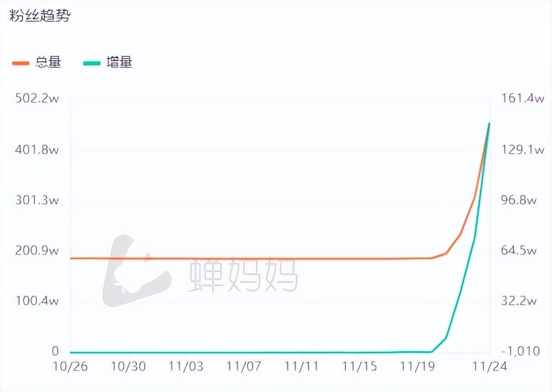Image resolution: width=552 pixels, height=392 pixels.
Task: Toggle the 增量 legend series
Action: 107,62
